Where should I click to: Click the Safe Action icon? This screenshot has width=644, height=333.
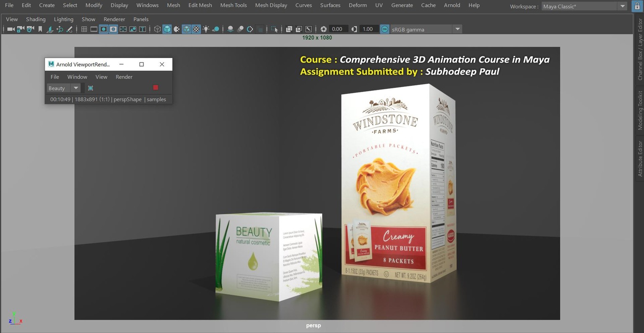133,29
